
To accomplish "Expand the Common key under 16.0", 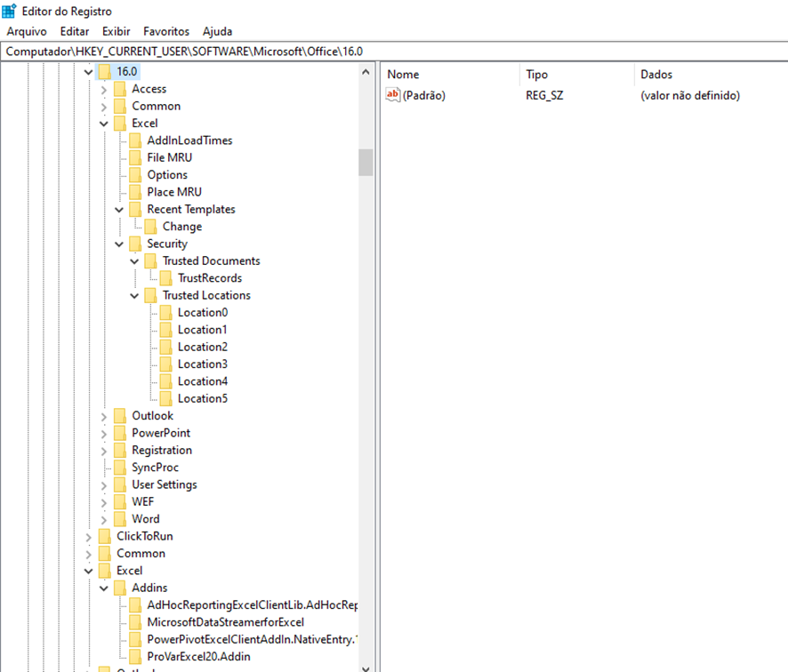I will coord(103,107).
